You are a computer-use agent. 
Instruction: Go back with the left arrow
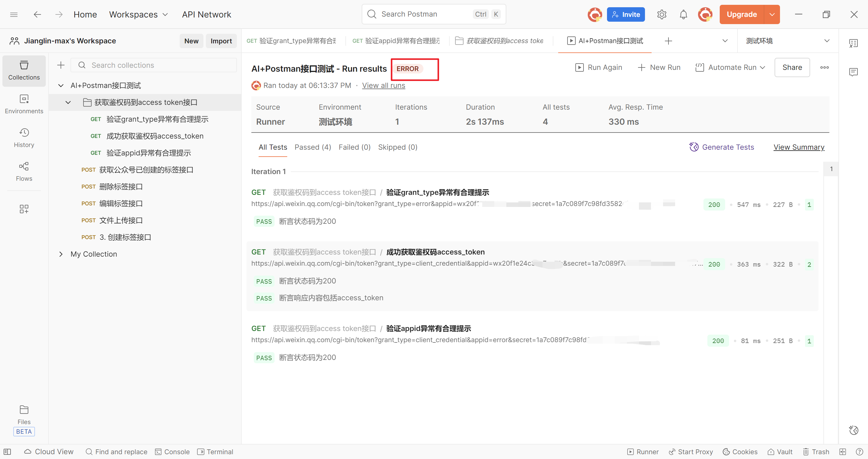pos(37,14)
